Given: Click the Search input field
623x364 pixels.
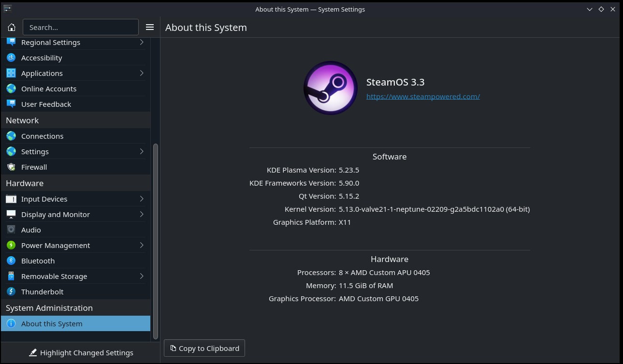Looking at the screenshot, I should [x=81, y=27].
